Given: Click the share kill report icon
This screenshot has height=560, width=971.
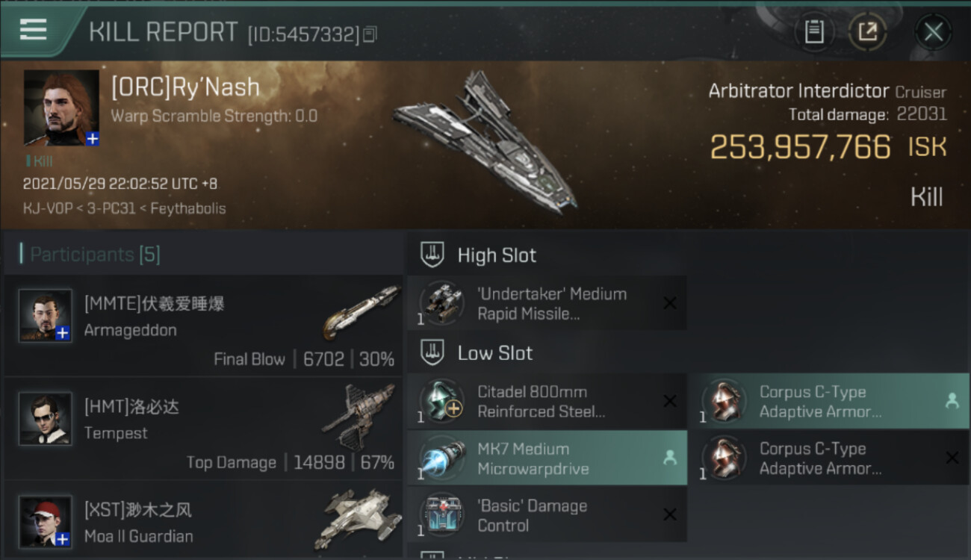Looking at the screenshot, I should (x=867, y=31).
